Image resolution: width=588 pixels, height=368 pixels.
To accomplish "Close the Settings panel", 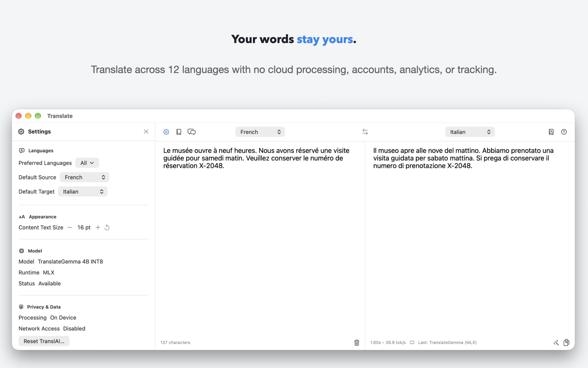I will 146,131.
